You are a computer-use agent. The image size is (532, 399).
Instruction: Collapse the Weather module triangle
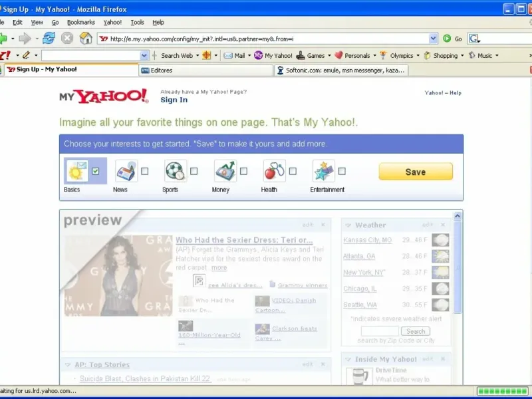(348, 225)
